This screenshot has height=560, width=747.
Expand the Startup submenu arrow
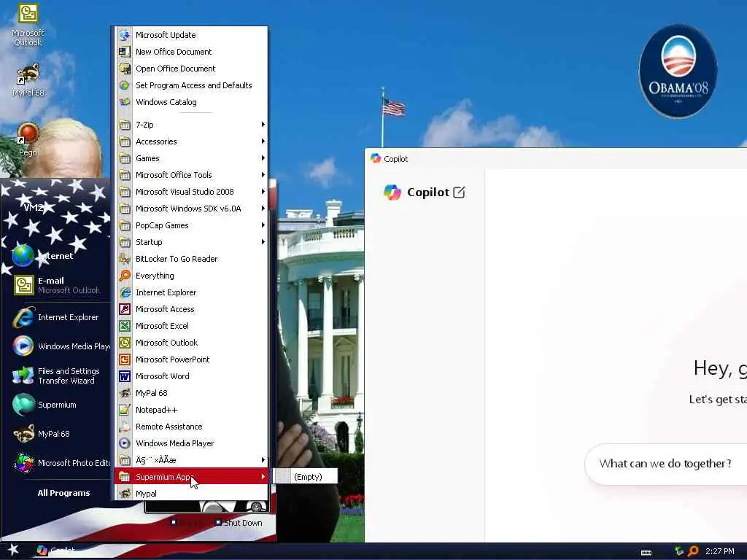point(263,242)
